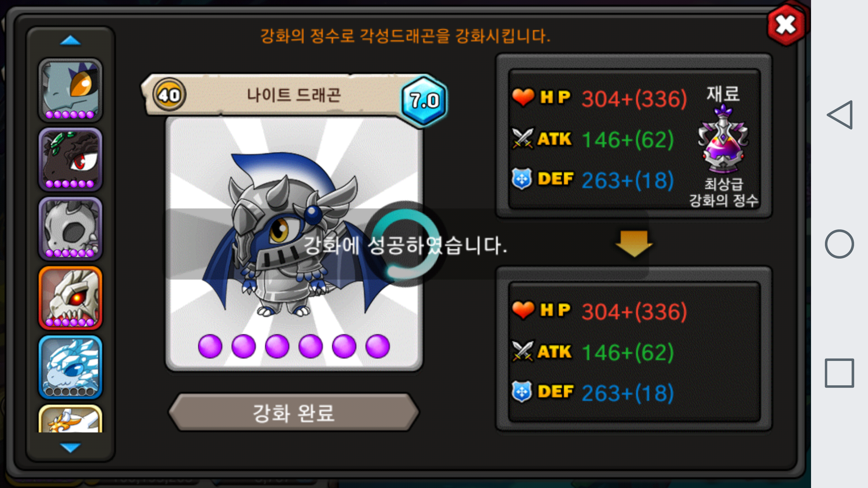Tap the yellow down arrow between stat panels

(x=634, y=243)
